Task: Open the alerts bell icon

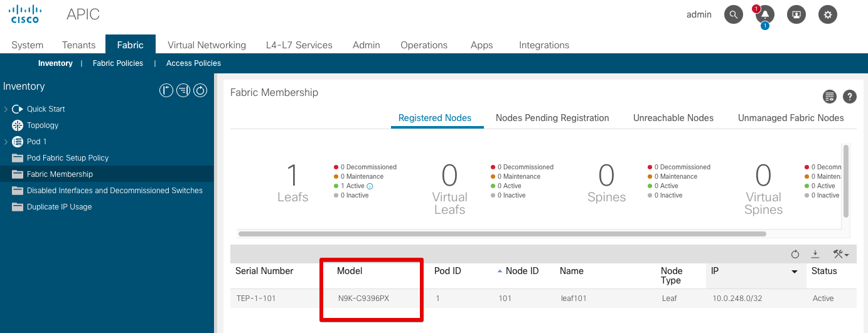Action: pos(764,15)
